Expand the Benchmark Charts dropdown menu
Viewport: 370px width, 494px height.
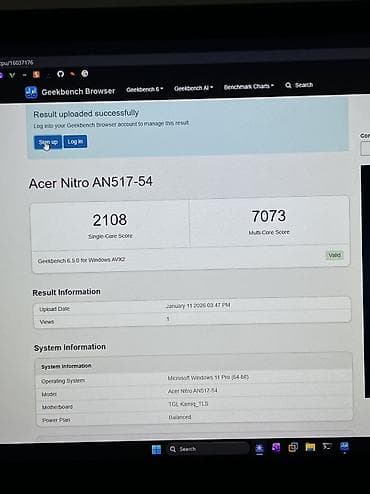click(x=249, y=86)
